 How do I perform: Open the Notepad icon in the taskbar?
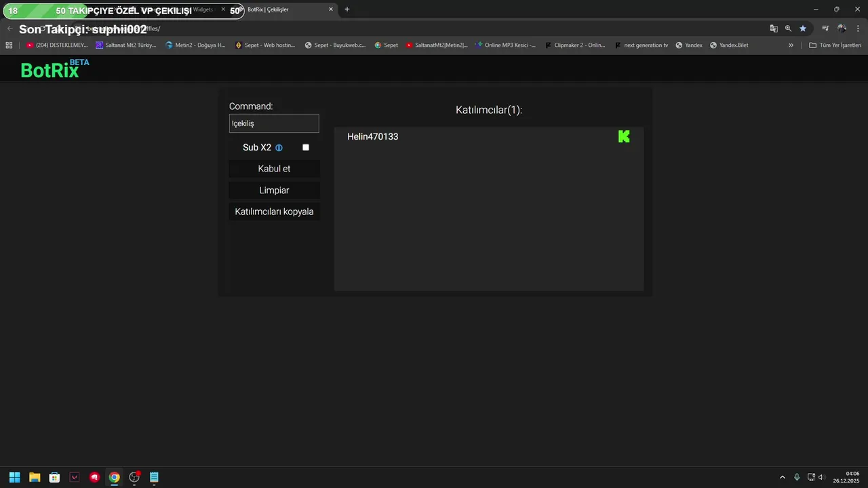[x=154, y=477]
